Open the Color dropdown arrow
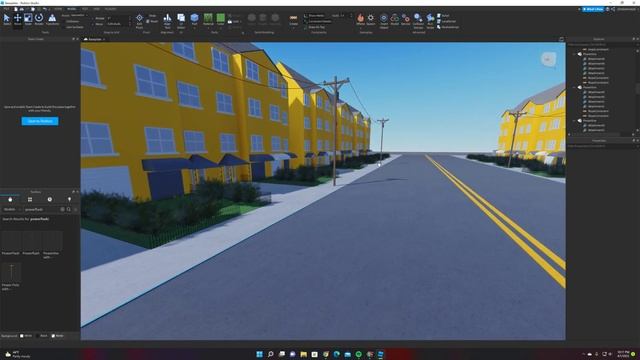640x360 pixels. pos(220,27)
